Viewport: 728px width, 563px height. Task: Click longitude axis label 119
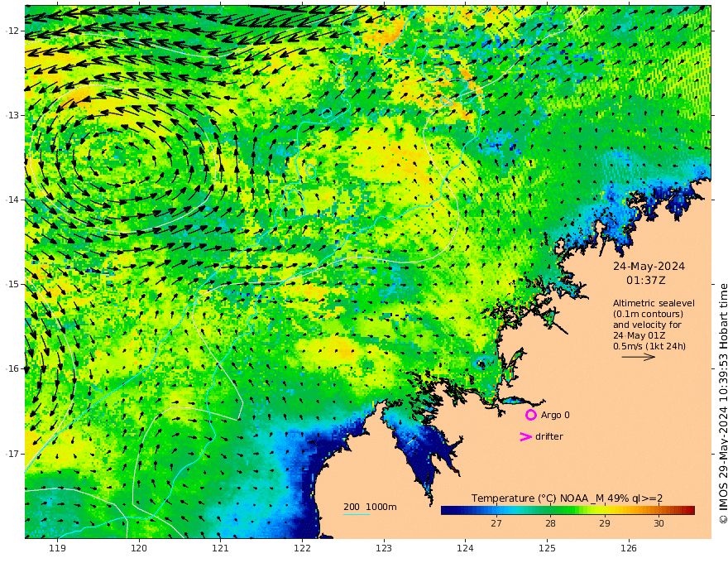(57, 549)
